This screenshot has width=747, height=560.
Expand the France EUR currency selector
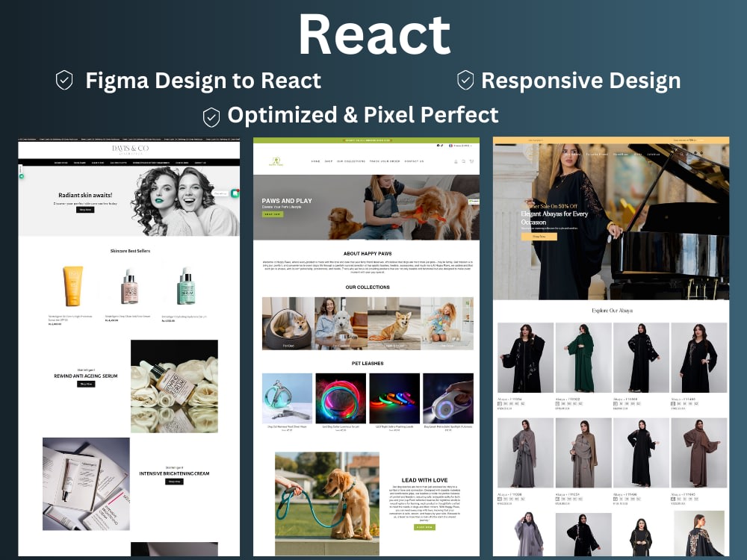click(460, 146)
